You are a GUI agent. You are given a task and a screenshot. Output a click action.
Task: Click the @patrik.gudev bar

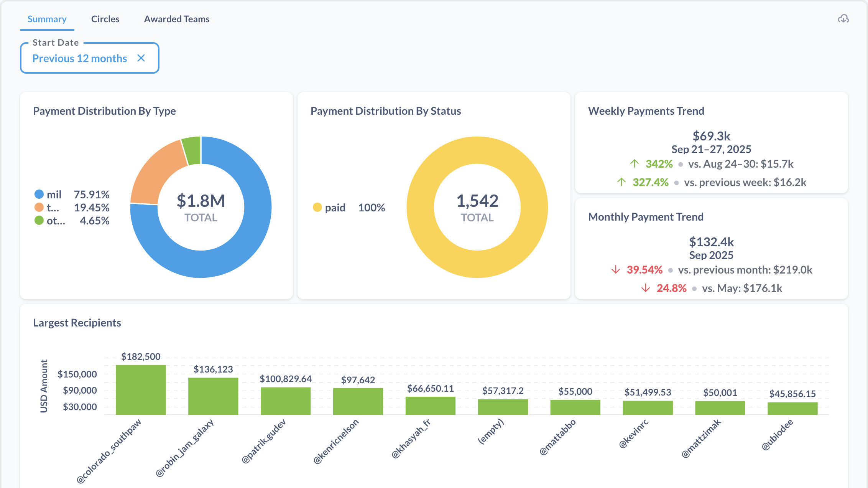pos(286,401)
